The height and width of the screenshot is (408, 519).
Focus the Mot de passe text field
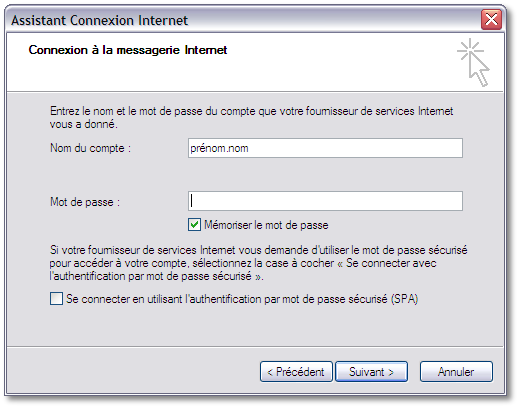(x=325, y=201)
